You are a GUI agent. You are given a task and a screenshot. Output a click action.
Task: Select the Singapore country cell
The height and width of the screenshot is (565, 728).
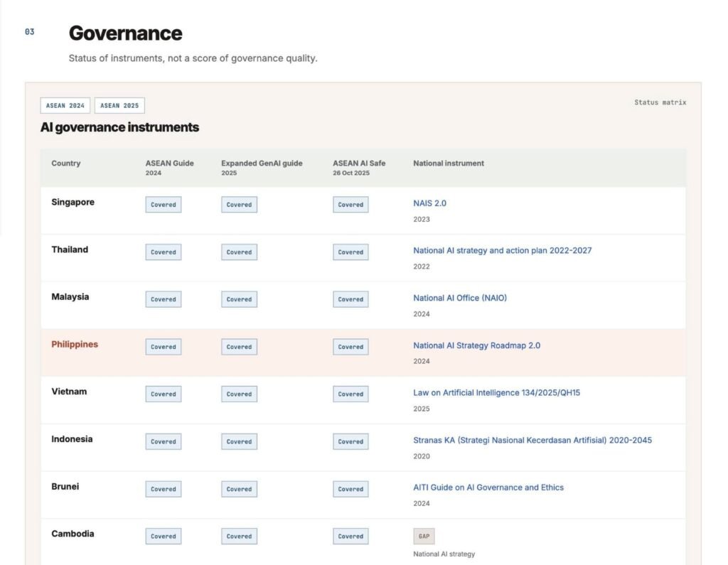pos(73,202)
